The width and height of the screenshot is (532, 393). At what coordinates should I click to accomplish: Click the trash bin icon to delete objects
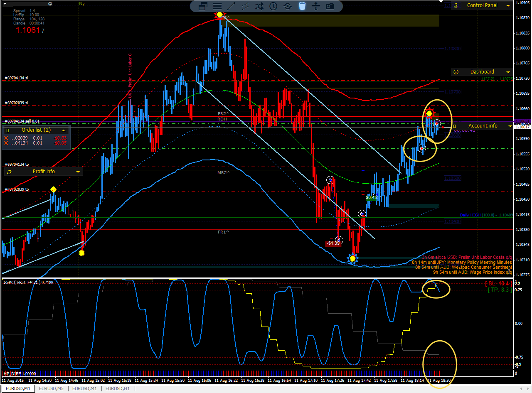click(302, 6)
